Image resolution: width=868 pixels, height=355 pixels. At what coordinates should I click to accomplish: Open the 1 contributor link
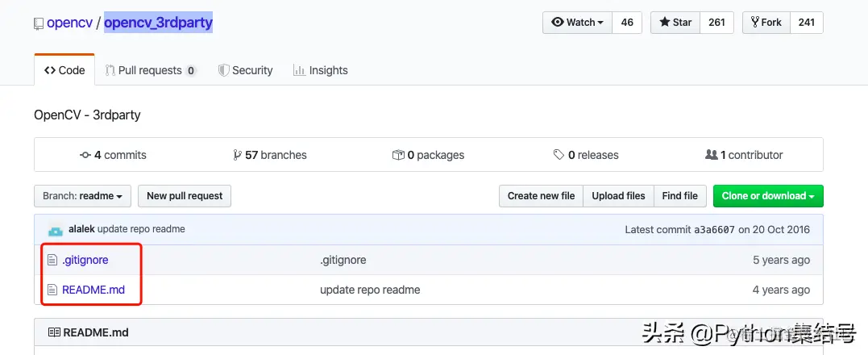click(744, 155)
